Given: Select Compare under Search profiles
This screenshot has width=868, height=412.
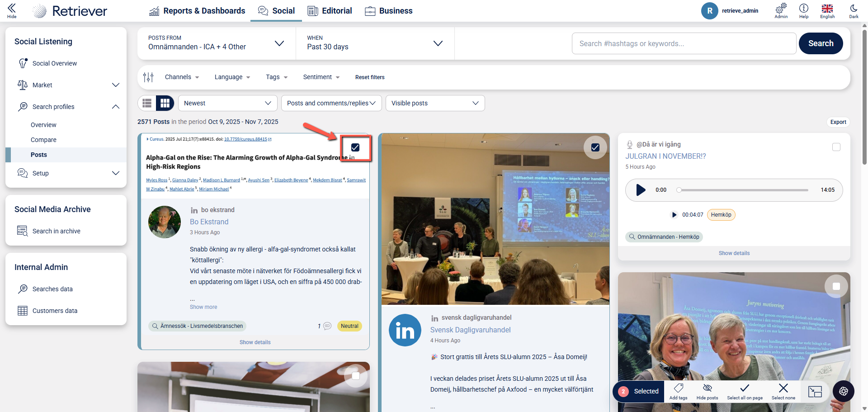Looking at the screenshot, I should point(43,140).
